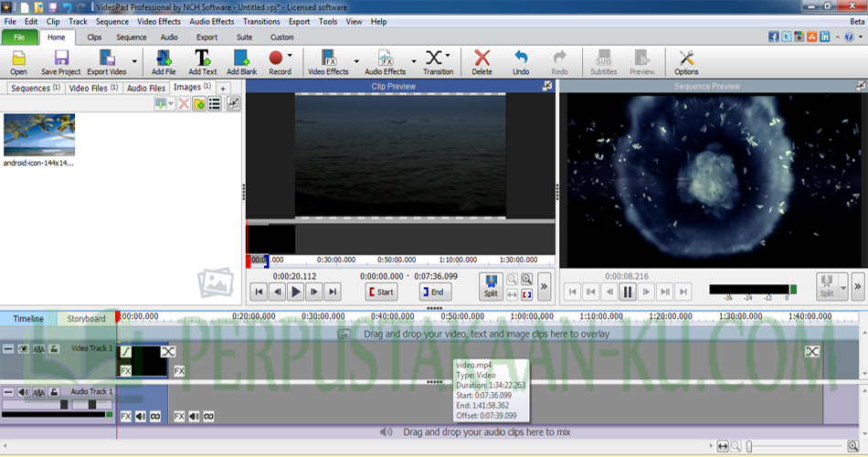The image size is (868, 457).
Task: Click the link icon on the first audio clip
Action: 155,416
